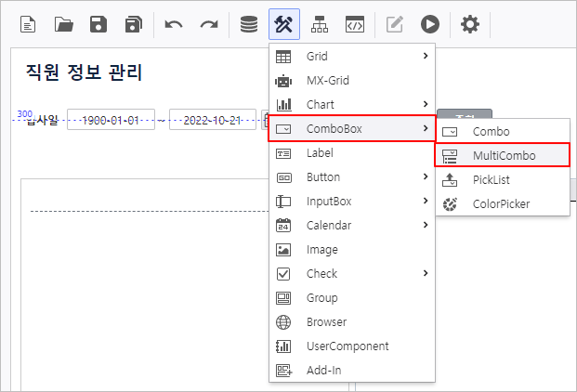Click the Button GO icon
The width and height of the screenshot is (577, 392).
coord(283,177)
